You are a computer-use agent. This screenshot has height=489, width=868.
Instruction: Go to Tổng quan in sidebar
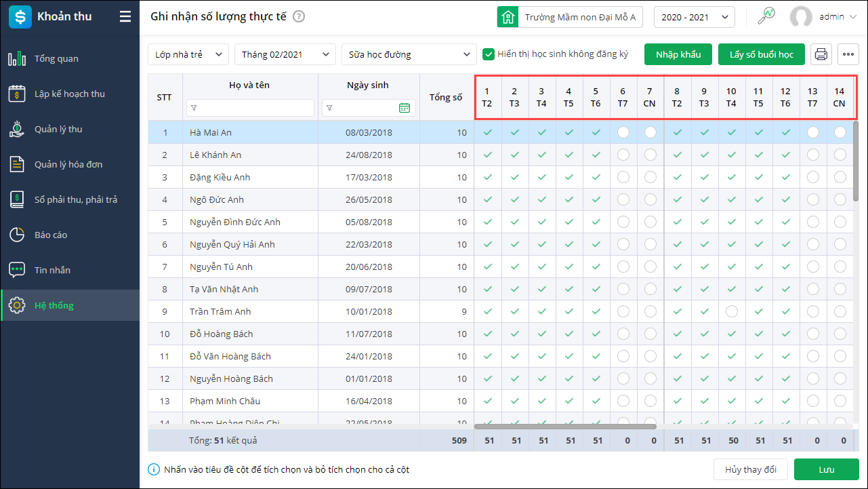coord(56,59)
